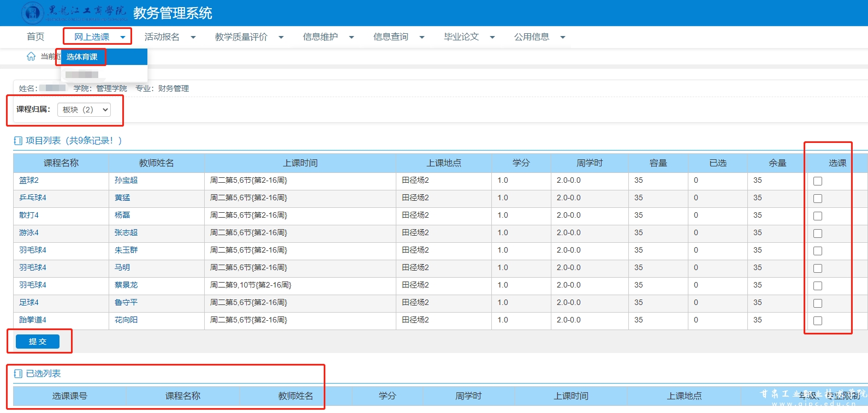The image size is (868, 413).
Task: Expand the 教学质量评价 menu arrow
Action: point(281,37)
